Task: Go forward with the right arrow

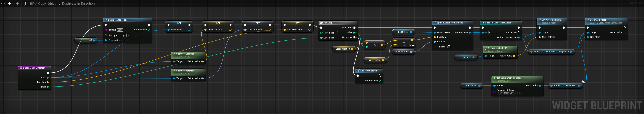Action: tap(17, 4)
